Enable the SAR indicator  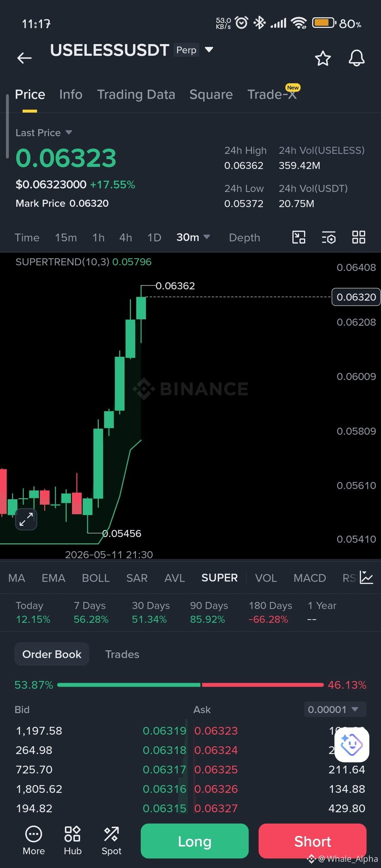tap(137, 578)
